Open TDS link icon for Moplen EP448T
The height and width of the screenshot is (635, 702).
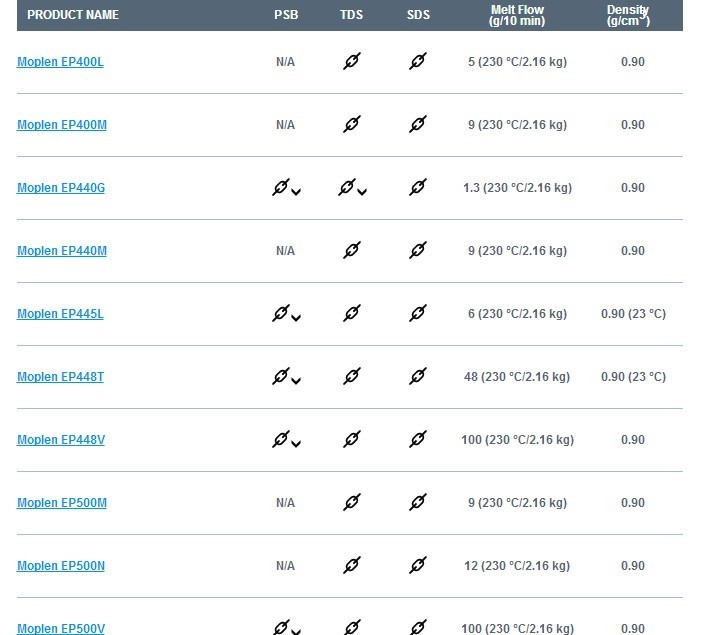[x=352, y=376]
